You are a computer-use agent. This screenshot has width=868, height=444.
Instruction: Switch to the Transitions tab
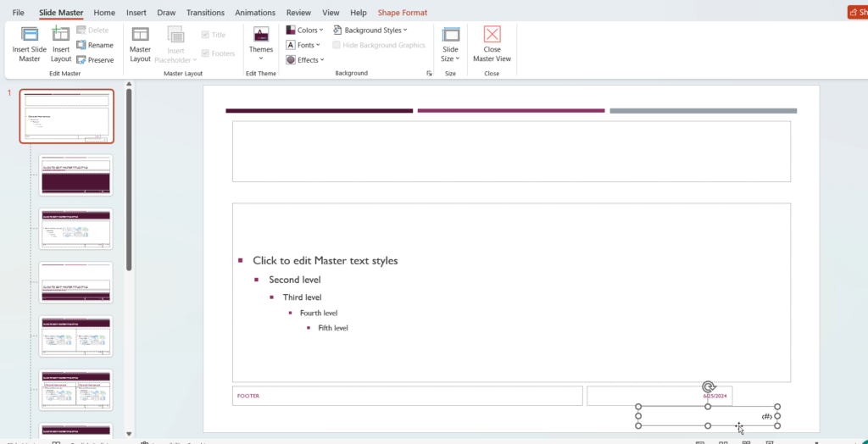[205, 13]
